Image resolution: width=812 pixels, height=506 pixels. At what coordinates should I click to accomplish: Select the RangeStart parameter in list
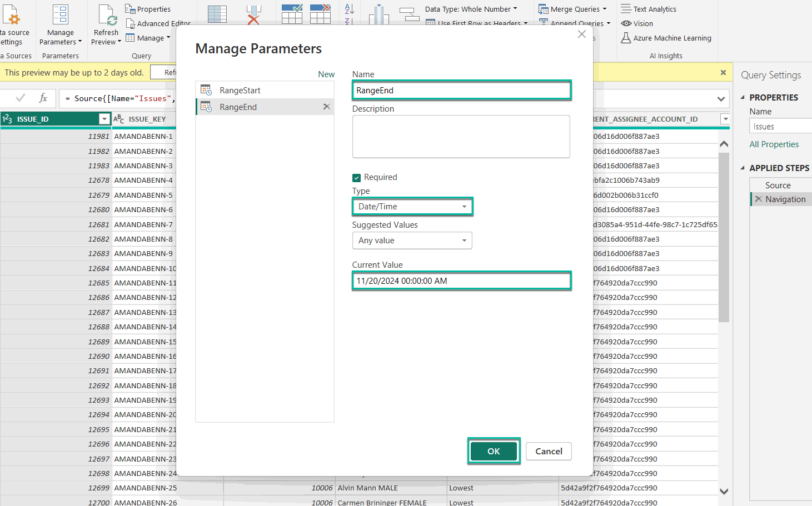pyautogui.click(x=240, y=90)
